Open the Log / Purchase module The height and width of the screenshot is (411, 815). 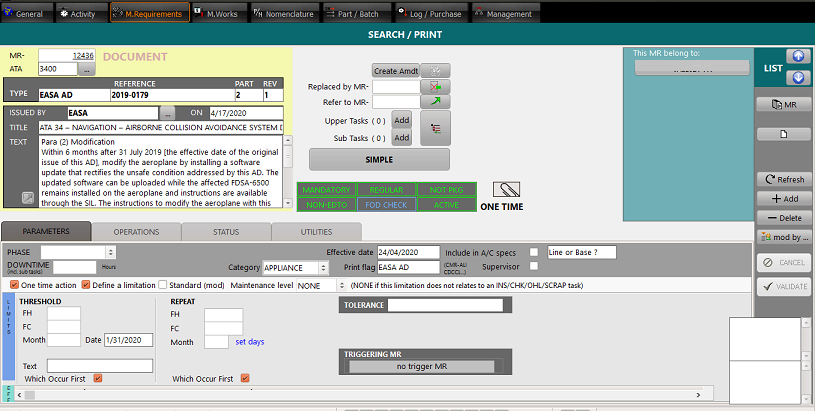tap(432, 14)
